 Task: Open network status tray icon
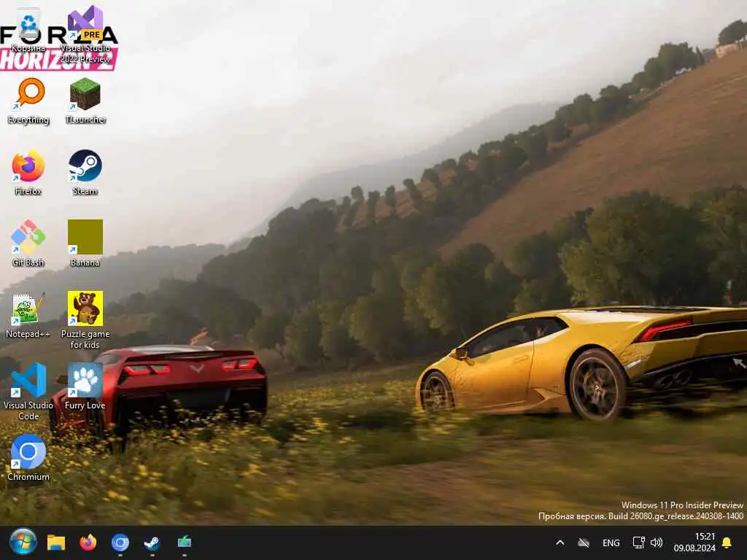(x=638, y=542)
